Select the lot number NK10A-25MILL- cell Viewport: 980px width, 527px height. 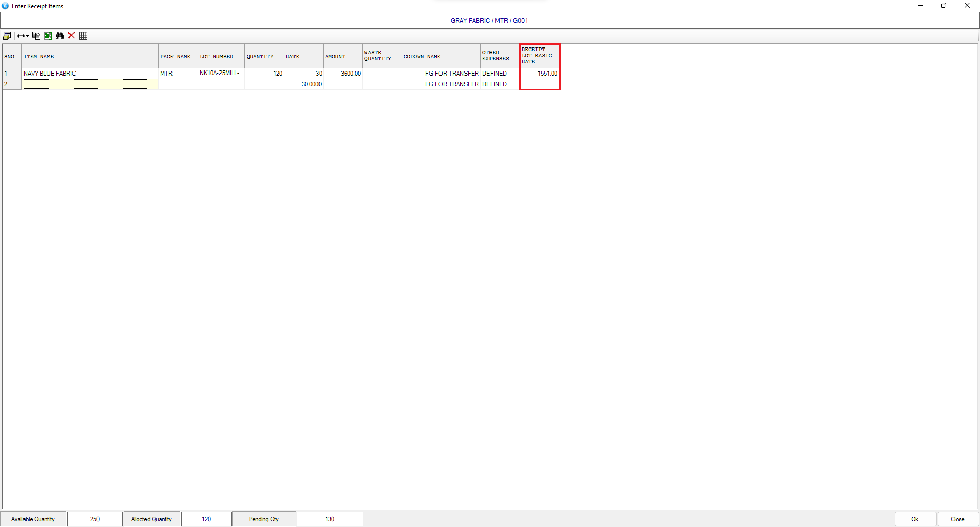point(220,74)
